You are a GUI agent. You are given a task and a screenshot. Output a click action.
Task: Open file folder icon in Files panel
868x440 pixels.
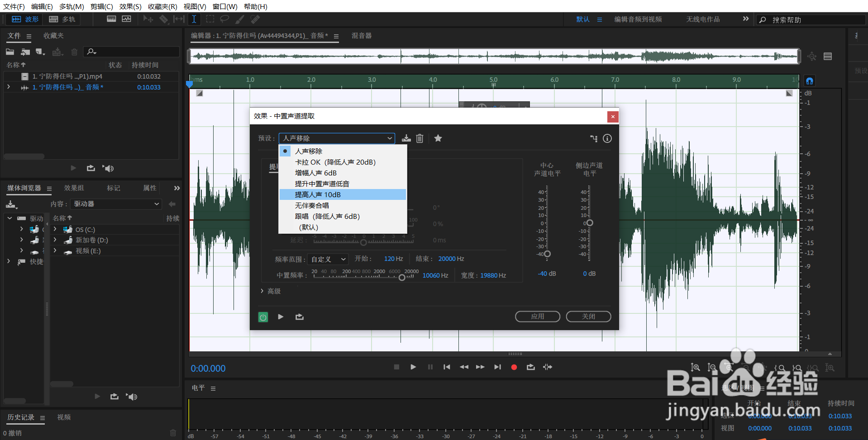point(10,52)
